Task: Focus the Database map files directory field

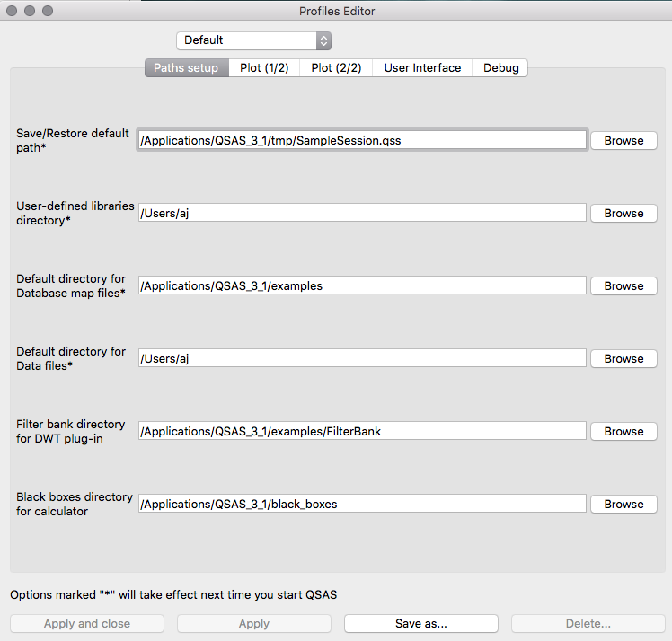Action: point(362,286)
